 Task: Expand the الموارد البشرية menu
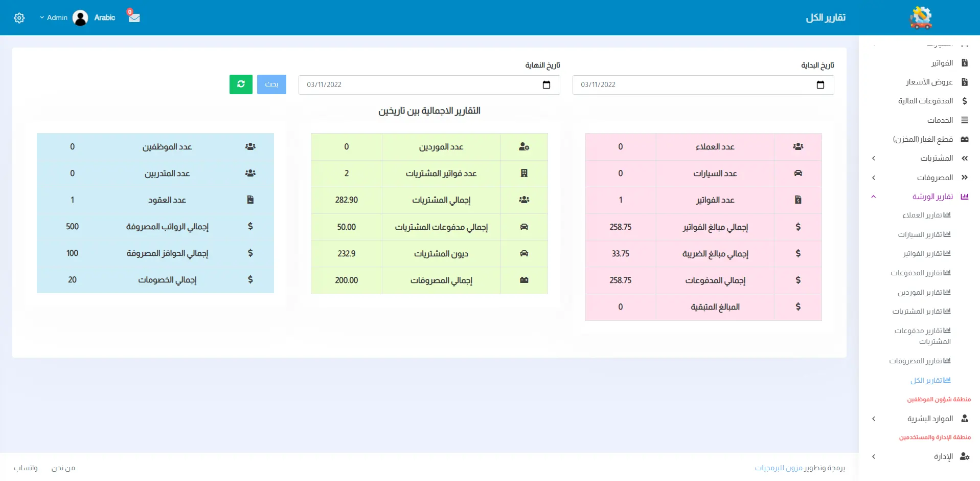[874, 419]
